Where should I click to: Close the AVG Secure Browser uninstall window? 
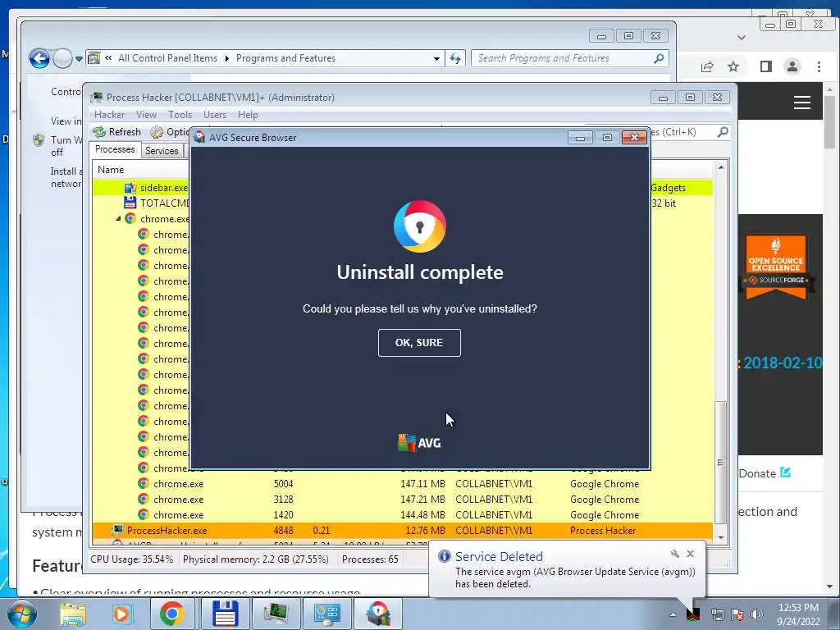[x=634, y=138]
